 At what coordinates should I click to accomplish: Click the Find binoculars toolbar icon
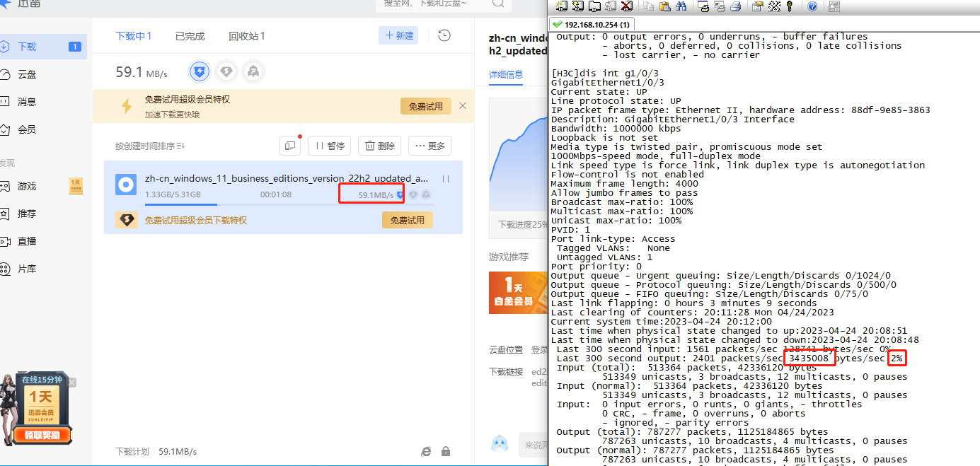click(681, 6)
